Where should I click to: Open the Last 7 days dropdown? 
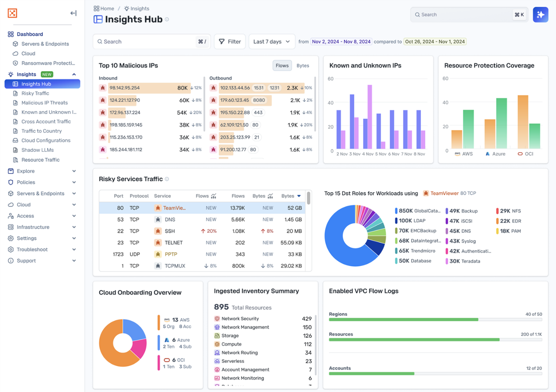tap(271, 42)
